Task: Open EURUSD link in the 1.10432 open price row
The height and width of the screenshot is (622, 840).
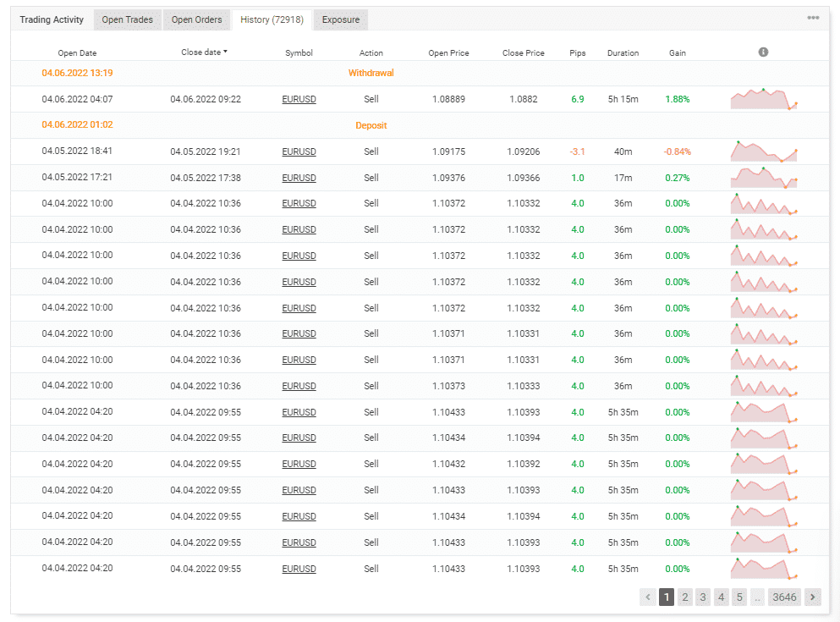Action: pos(299,464)
